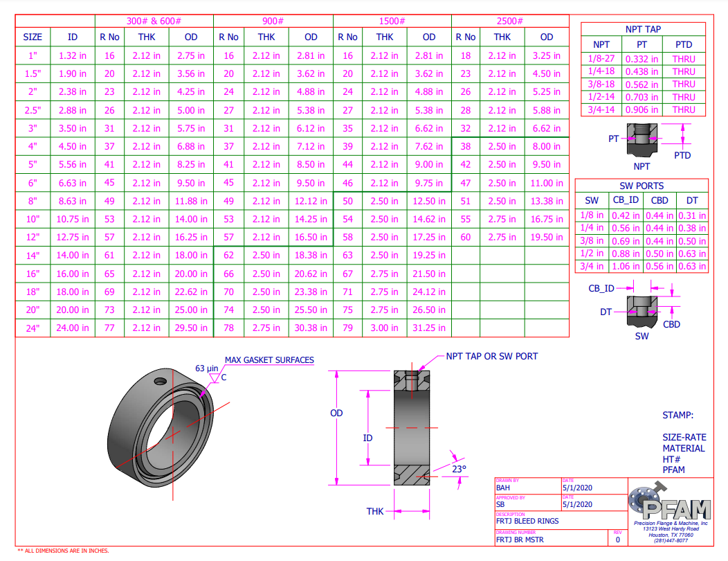Viewport: 728px width, 561px height.
Task: Click the 24" size row label
Action: pos(33,328)
